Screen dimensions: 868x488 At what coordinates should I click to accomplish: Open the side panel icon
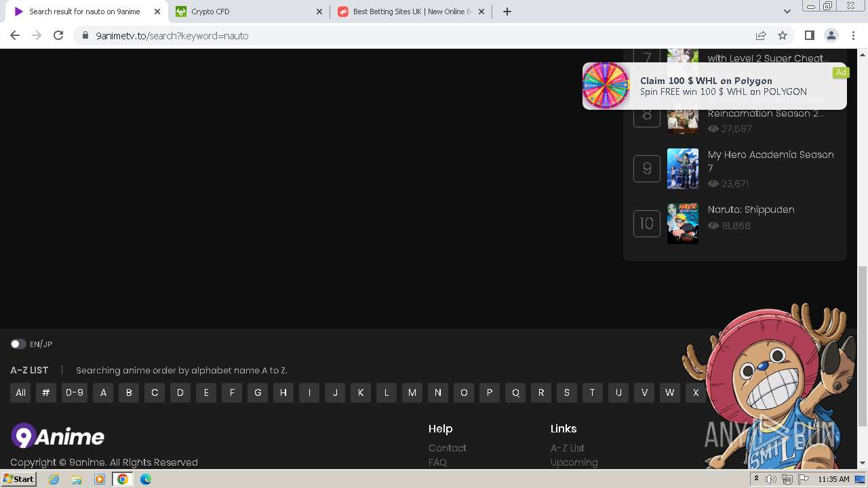(809, 35)
